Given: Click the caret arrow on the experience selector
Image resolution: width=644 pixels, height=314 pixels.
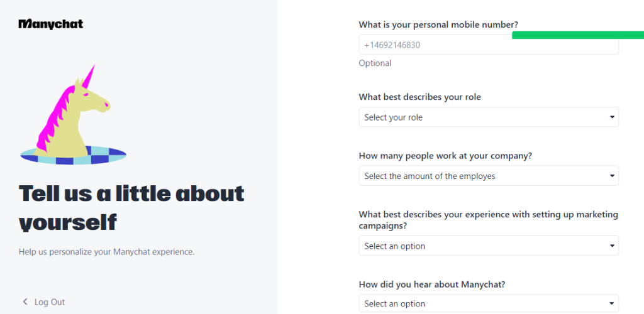Looking at the screenshot, I should 612,246.
